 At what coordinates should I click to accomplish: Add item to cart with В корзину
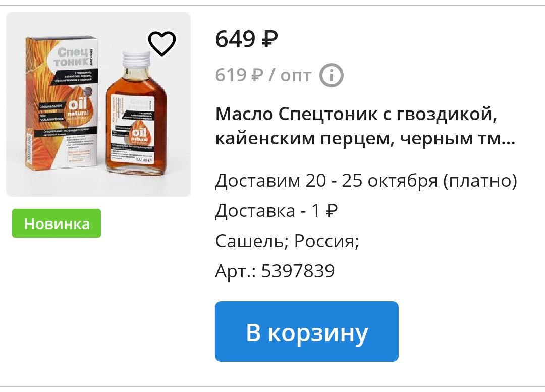click(307, 331)
